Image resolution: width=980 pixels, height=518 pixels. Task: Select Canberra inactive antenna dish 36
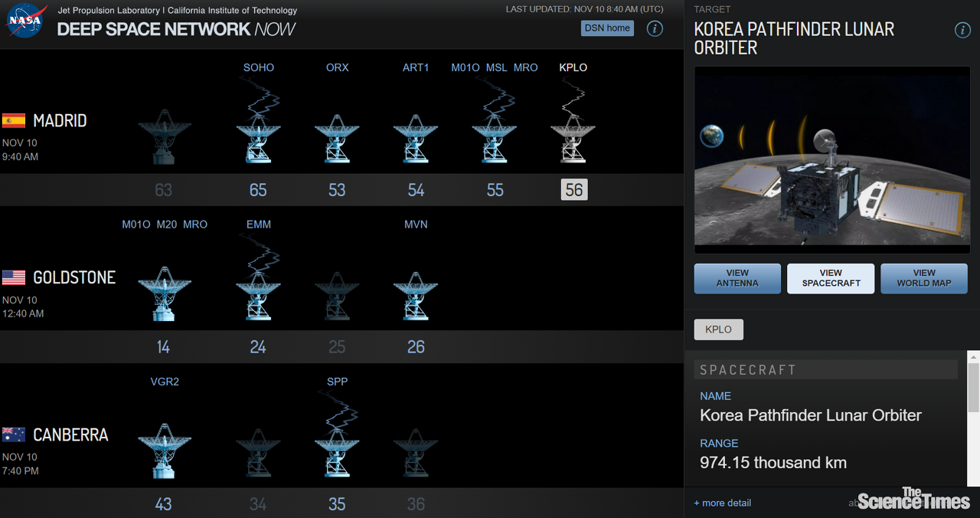(416, 452)
